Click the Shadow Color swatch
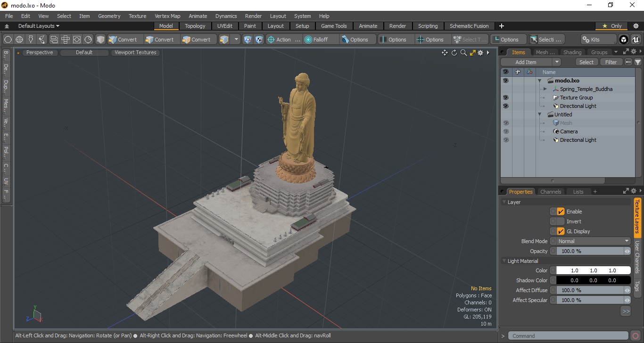The height and width of the screenshot is (343, 644). pos(594,280)
